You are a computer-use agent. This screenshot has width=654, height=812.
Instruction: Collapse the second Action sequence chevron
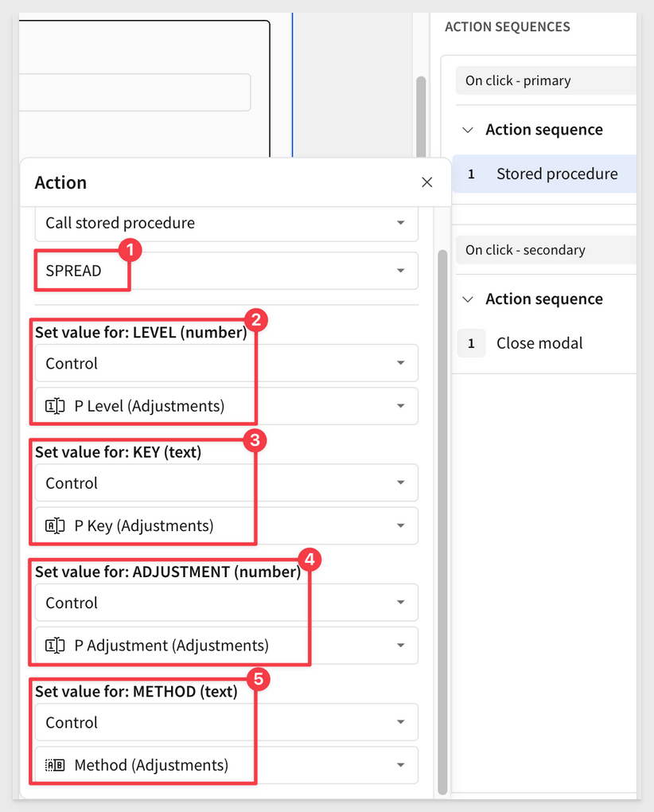pyautogui.click(x=469, y=299)
